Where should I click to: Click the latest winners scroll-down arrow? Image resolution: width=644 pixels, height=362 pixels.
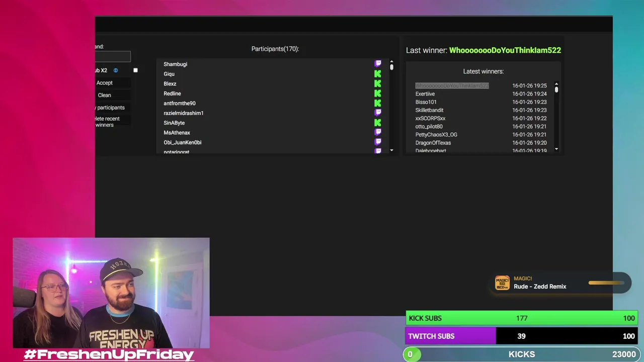(556, 149)
